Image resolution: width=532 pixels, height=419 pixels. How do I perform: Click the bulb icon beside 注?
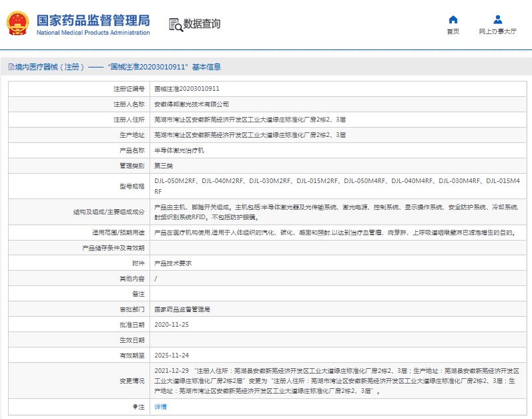click(135, 406)
